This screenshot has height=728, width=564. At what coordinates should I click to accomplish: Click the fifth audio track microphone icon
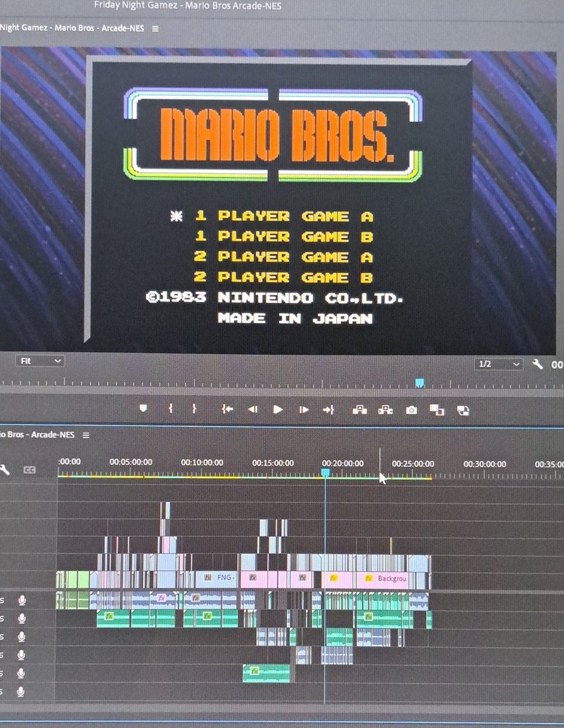coord(21,673)
